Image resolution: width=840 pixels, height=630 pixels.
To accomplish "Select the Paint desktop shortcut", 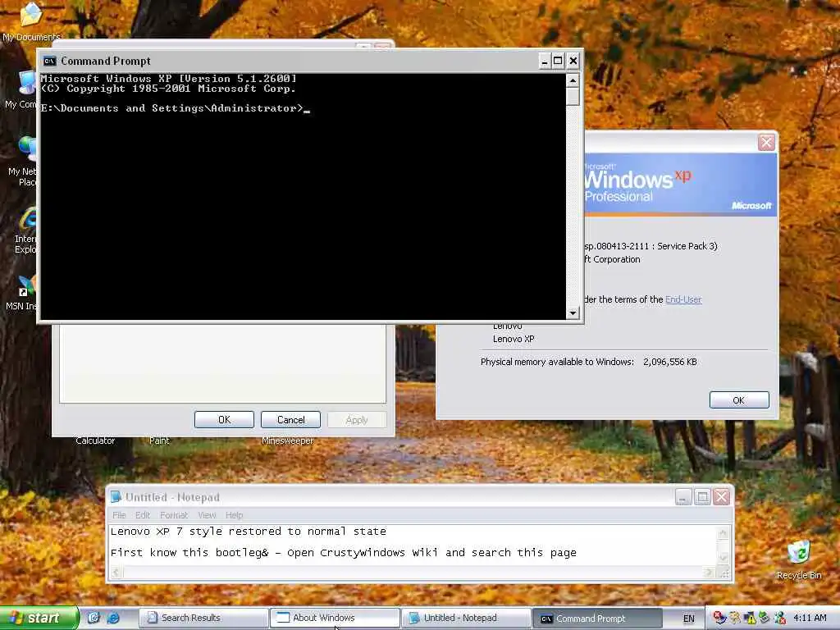I will pos(159,441).
